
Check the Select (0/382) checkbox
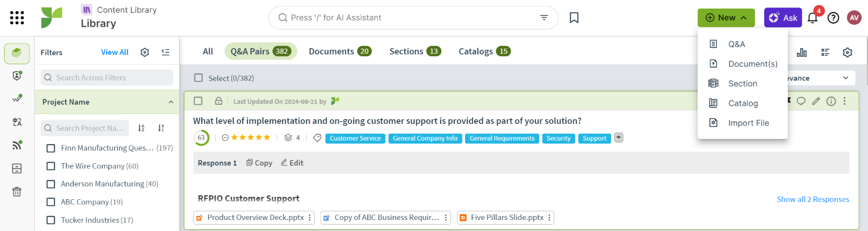[x=199, y=78]
